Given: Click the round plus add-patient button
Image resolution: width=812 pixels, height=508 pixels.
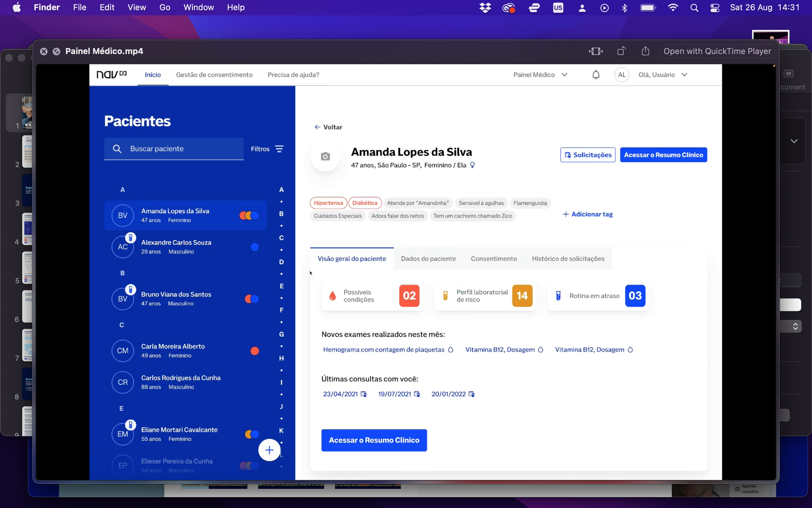Looking at the screenshot, I should 269,450.
